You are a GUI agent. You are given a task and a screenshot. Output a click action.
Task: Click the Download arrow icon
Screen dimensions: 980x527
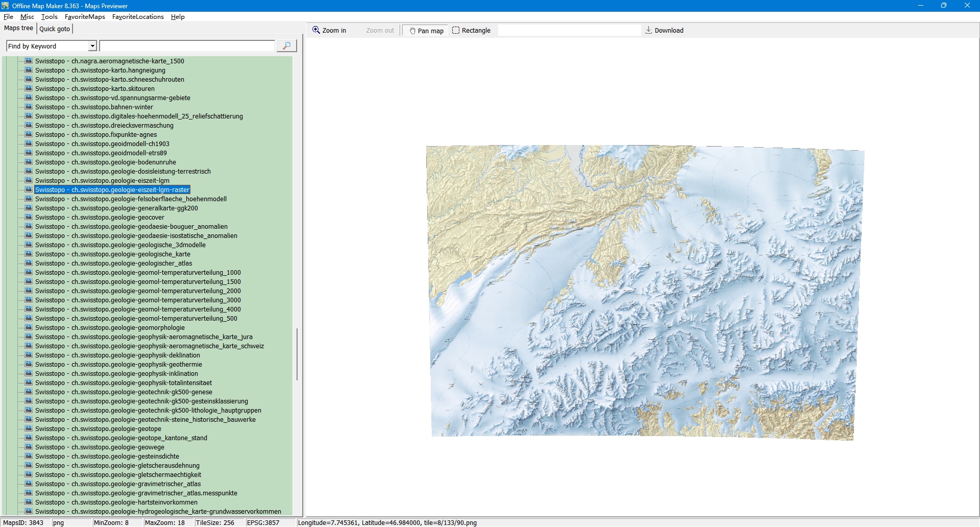649,30
